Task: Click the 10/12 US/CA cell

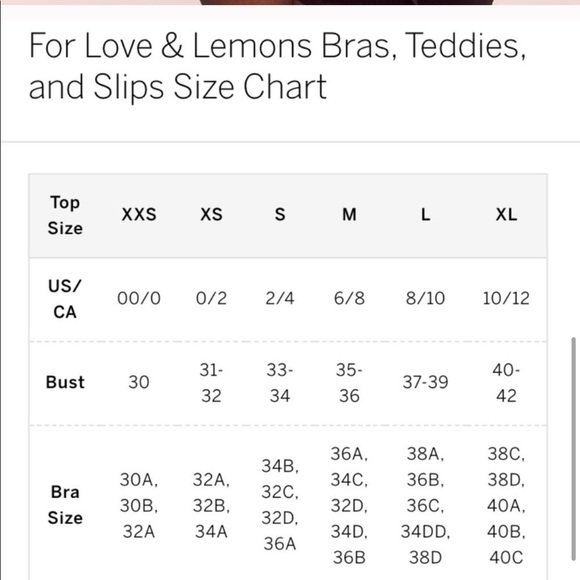Action: (x=506, y=299)
